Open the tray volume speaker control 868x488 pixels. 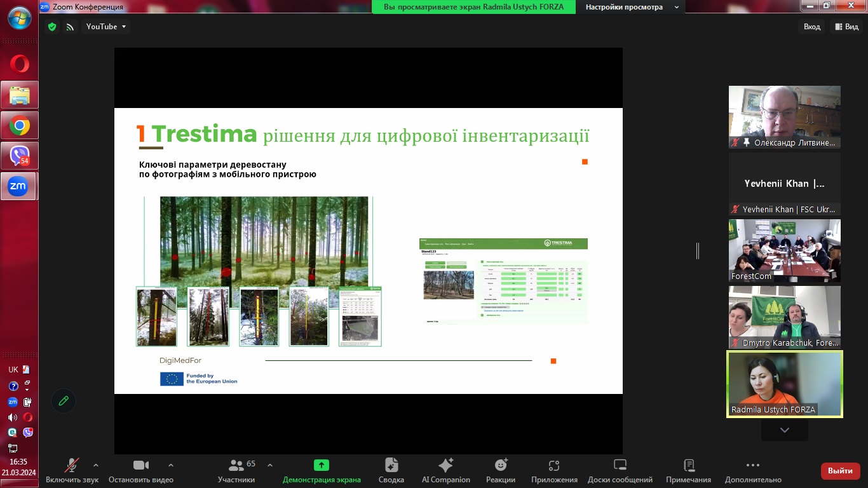point(12,417)
